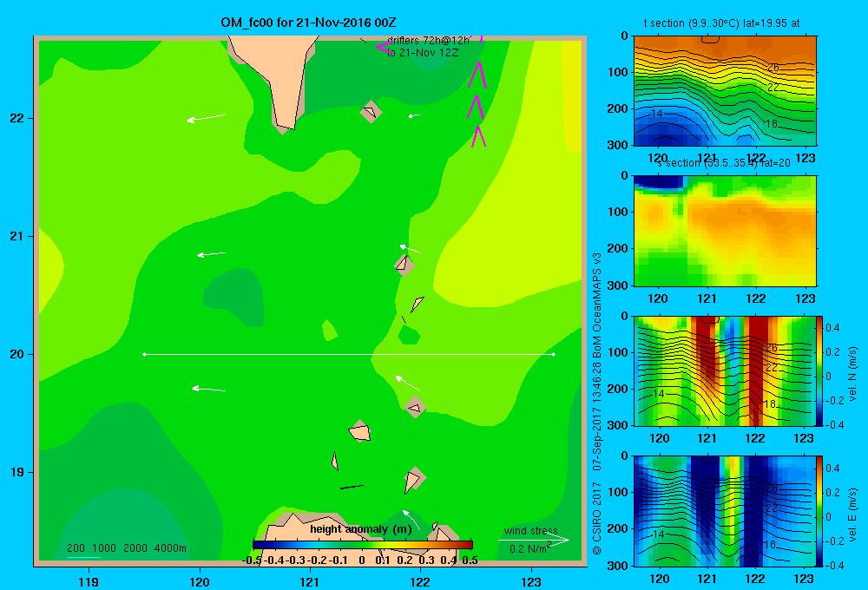Click the 14 contour label in the temperature section
Image resolution: width=868 pixels, height=590 pixels.
tap(657, 114)
